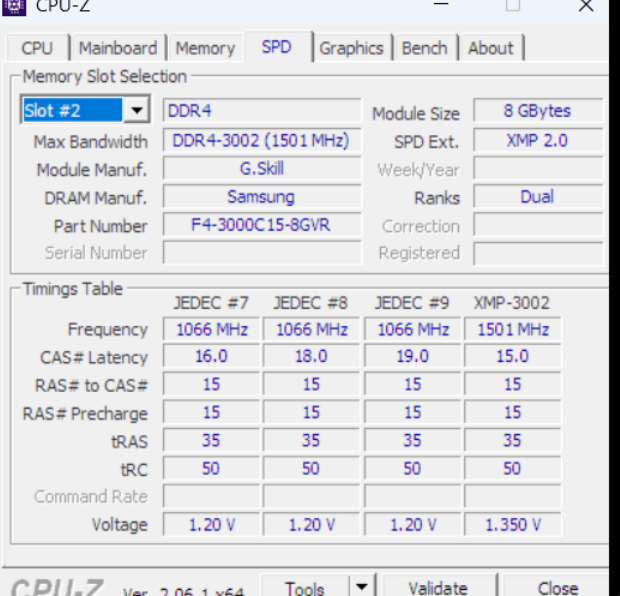This screenshot has height=596, width=620.
Task: Click the 1501 MHz frequency cell
Action: [513, 329]
